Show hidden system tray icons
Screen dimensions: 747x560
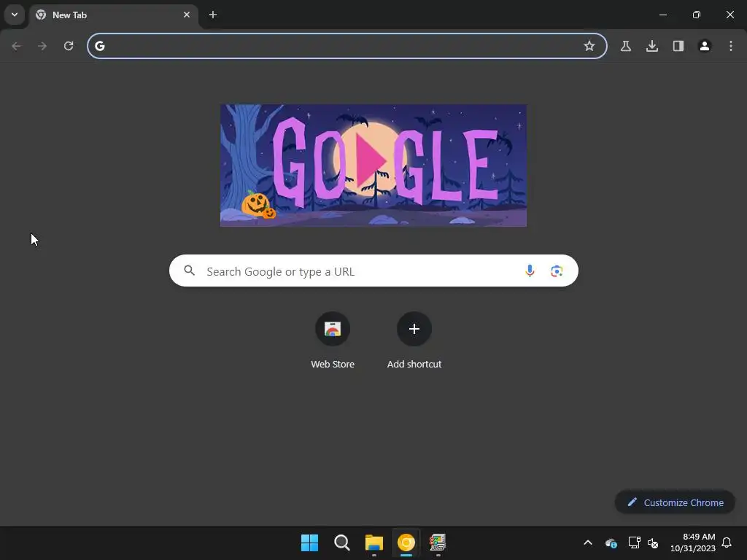pyautogui.click(x=588, y=542)
